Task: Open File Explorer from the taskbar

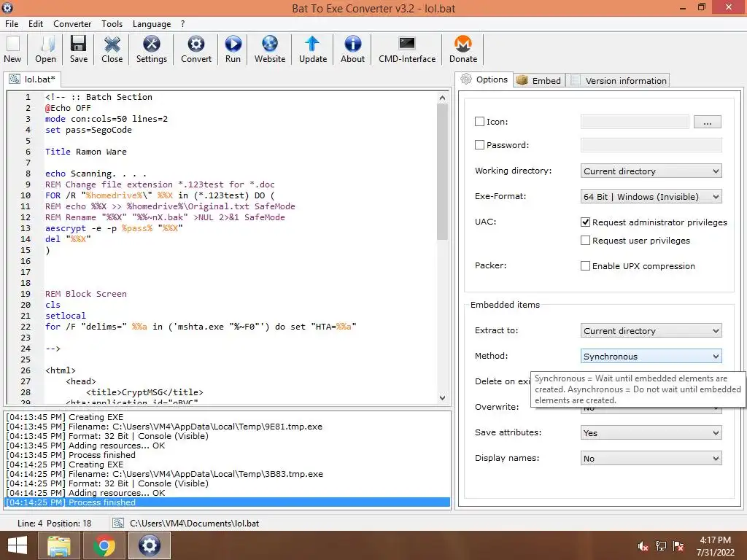Action: (x=58, y=545)
